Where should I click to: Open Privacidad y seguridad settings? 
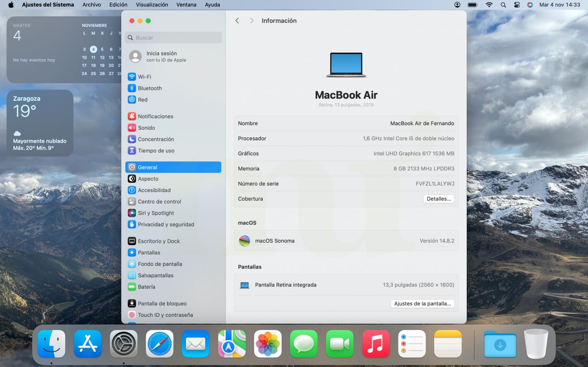(x=166, y=225)
